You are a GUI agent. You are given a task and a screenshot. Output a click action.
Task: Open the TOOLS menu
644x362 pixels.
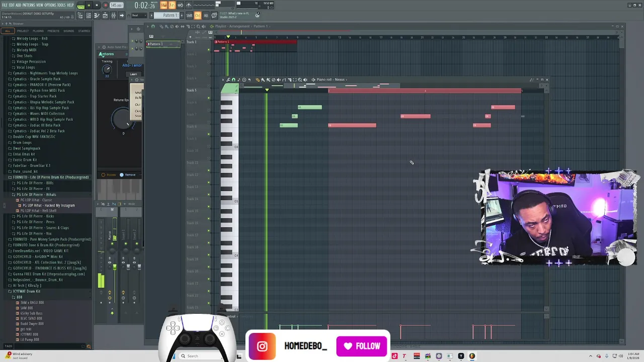[61, 5]
